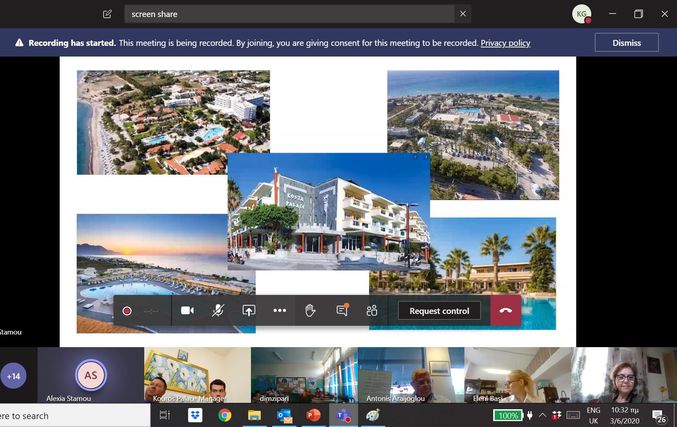Expand hidden system tray icons
677x427 pixels.
(x=542, y=415)
